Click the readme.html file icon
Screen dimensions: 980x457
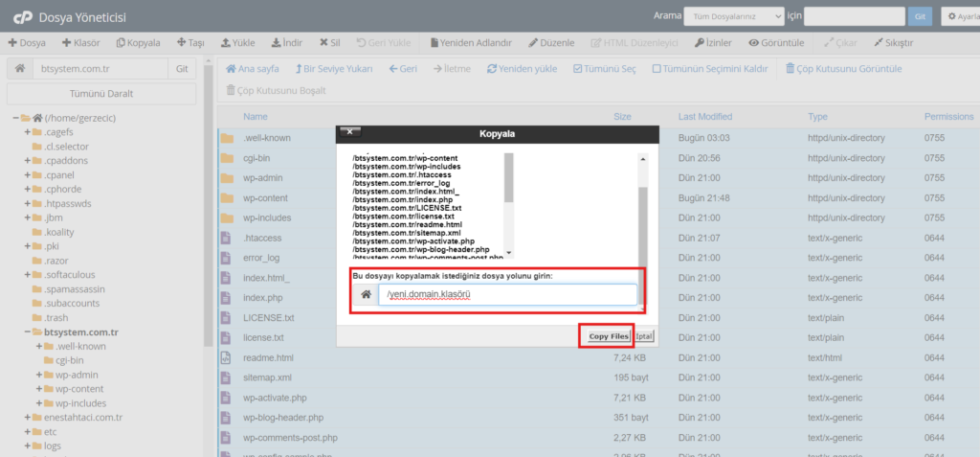point(226,358)
